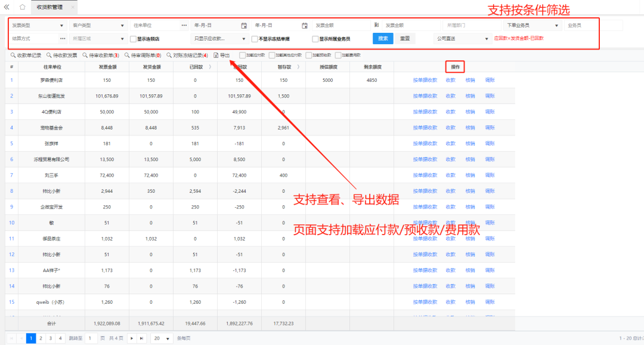The image size is (644, 345).
Task: Click 收款 link for 罗森便利店 row
Action: click(450, 80)
